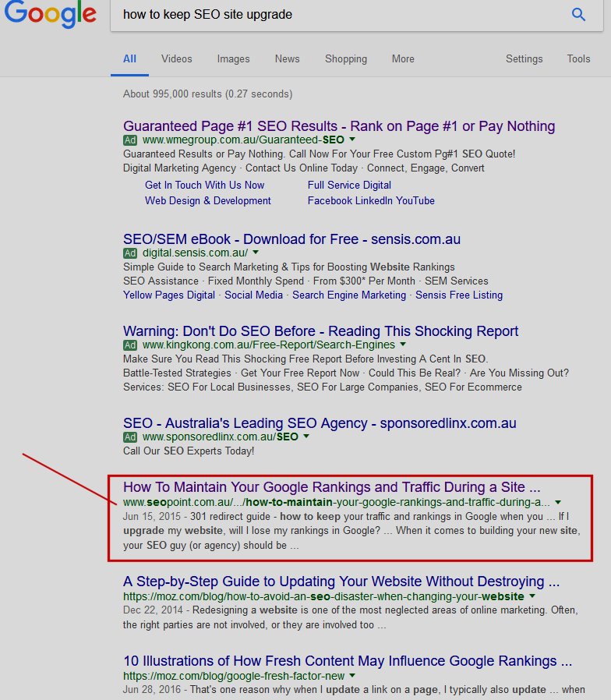Image resolution: width=611 pixels, height=700 pixels.
Task: Expand dropdown arrow next to sponsoredlinx.com.au URL
Action: pos(306,437)
